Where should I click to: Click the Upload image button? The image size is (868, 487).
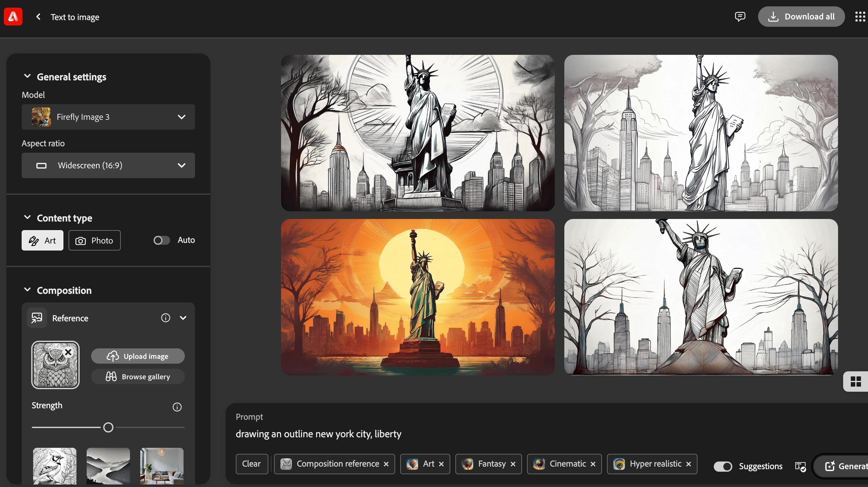138,356
